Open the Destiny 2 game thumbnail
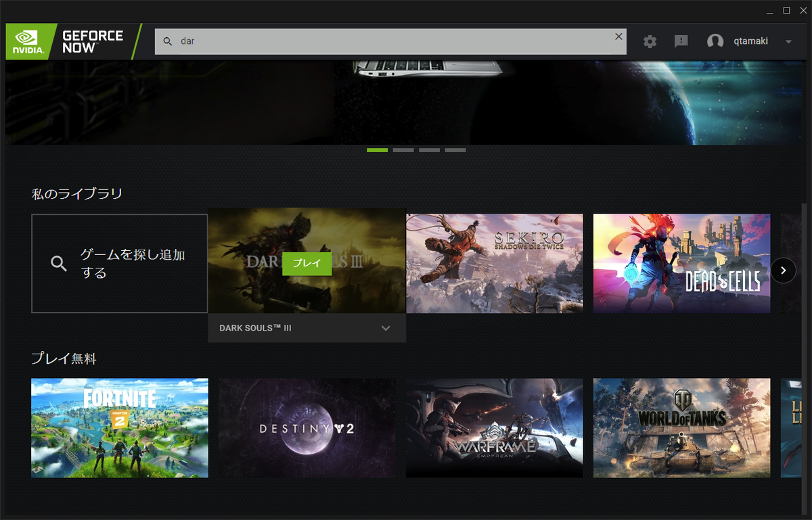 (307, 428)
